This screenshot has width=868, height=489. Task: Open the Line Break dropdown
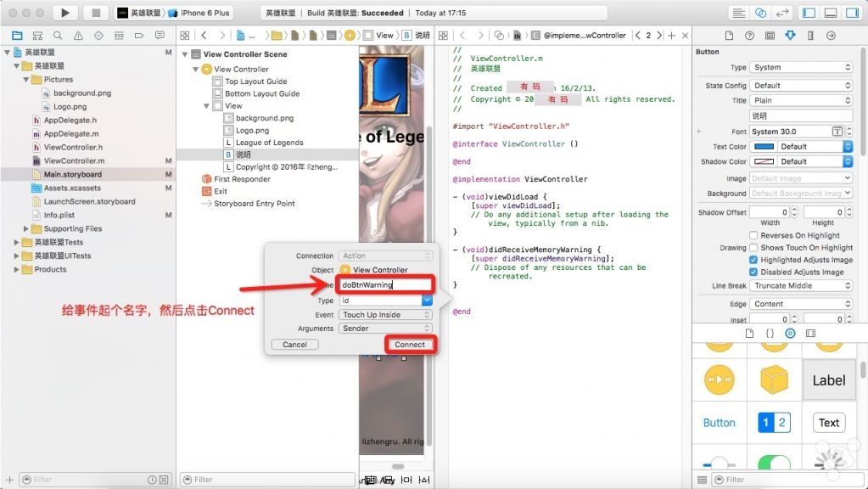click(801, 286)
